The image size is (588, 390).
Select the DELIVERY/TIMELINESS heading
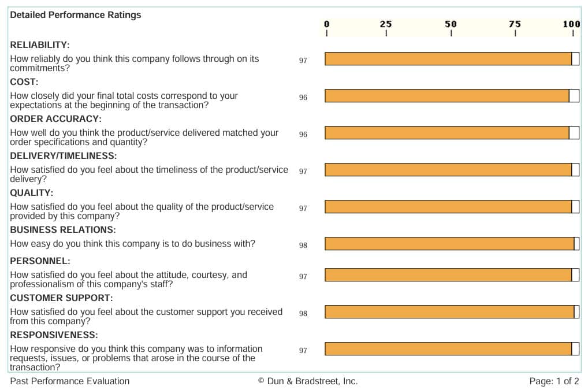64,156
